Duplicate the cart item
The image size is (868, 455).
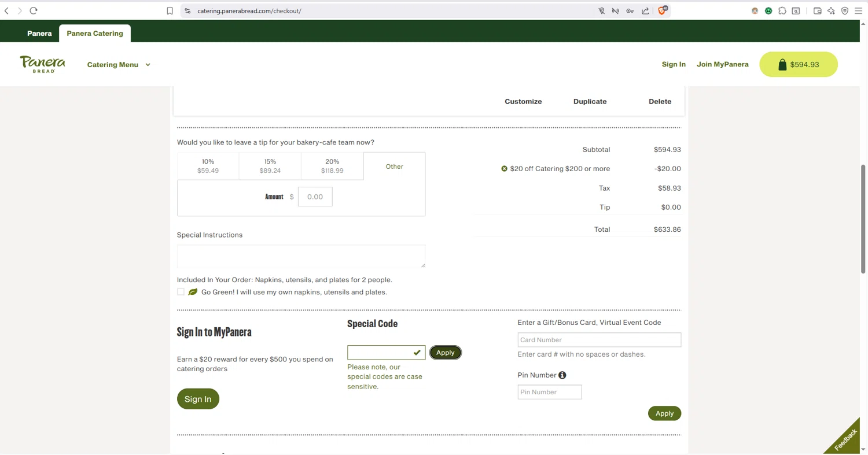click(x=590, y=101)
